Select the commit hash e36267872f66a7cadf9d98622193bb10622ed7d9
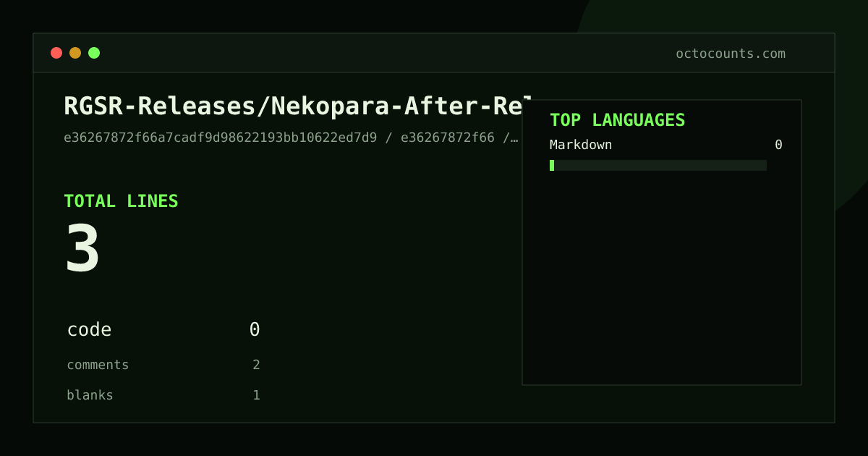 pyautogui.click(x=221, y=138)
